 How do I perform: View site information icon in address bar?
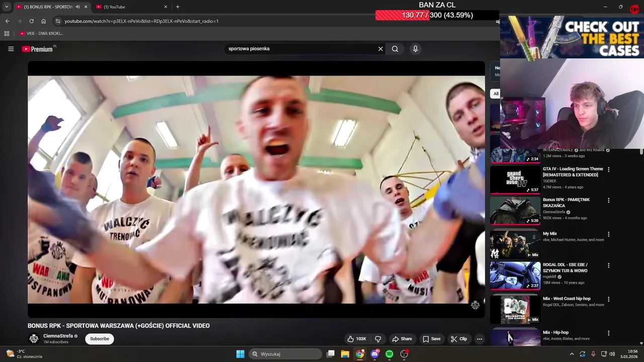[58, 21]
